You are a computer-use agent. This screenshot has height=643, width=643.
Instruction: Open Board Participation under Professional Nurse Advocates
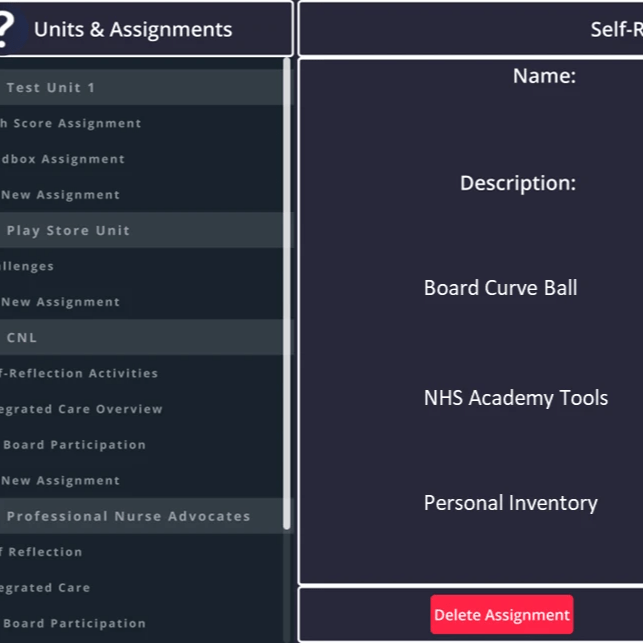pos(74,624)
